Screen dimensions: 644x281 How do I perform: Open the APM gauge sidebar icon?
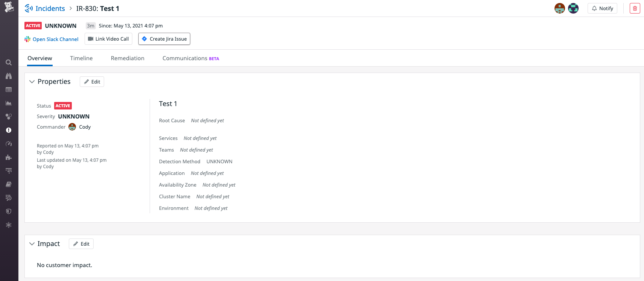click(x=9, y=144)
